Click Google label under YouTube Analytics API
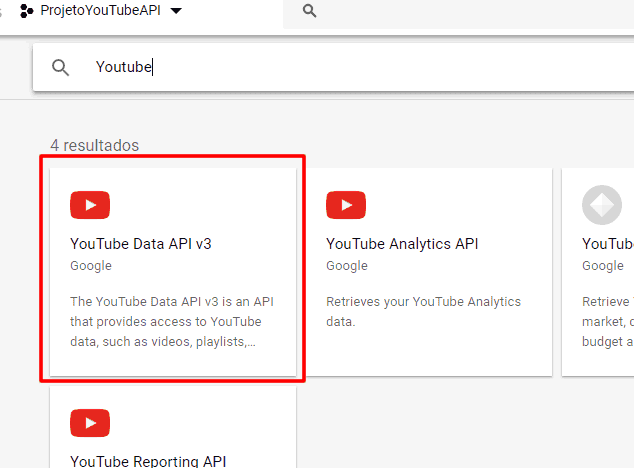This screenshot has width=634, height=468. pos(347,266)
